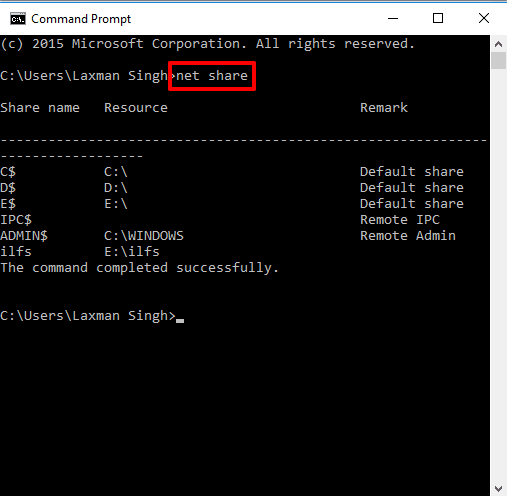The height and width of the screenshot is (496, 507).
Task: Click the "Remark" column header
Action: coord(384,108)
